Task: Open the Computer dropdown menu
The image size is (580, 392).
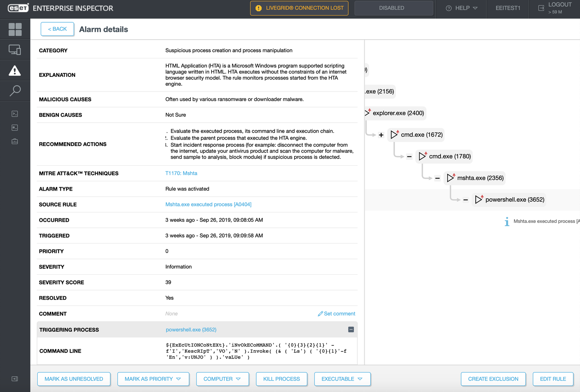Action: pyautogui.click(x=222, y=379)
